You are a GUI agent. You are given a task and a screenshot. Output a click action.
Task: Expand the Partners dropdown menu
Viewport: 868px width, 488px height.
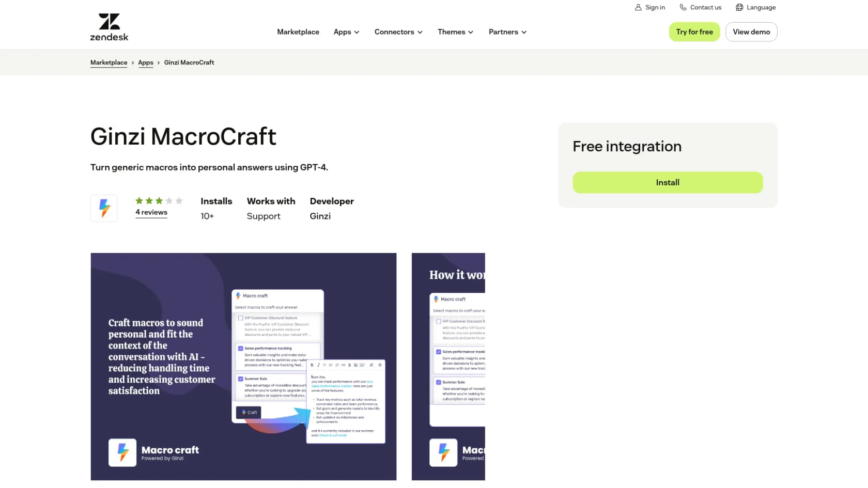(x=507, y=32)
